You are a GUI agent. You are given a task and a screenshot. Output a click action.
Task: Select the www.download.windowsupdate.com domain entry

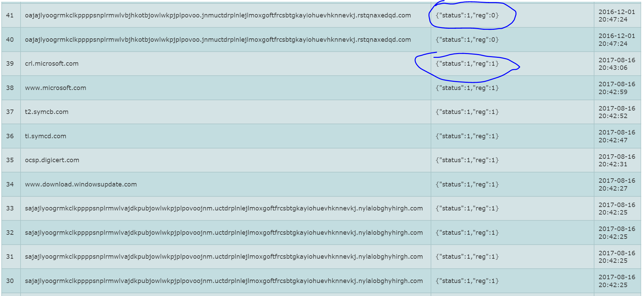click(81, 184)
